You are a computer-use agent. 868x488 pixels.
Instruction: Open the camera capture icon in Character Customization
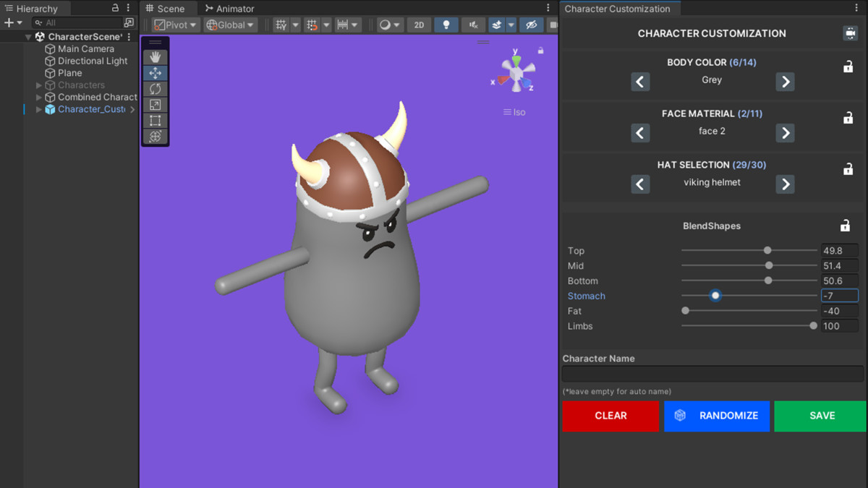[851, 33]
